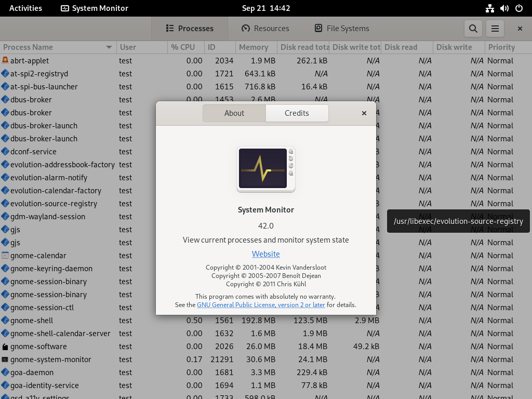Click the gnome-calendar process icon

click(x=5, y=255)
